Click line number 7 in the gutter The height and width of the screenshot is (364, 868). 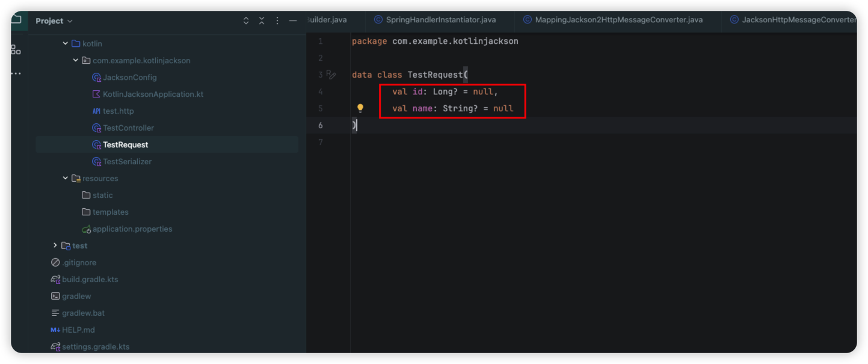pyautogui.click(x=320, y=143)
